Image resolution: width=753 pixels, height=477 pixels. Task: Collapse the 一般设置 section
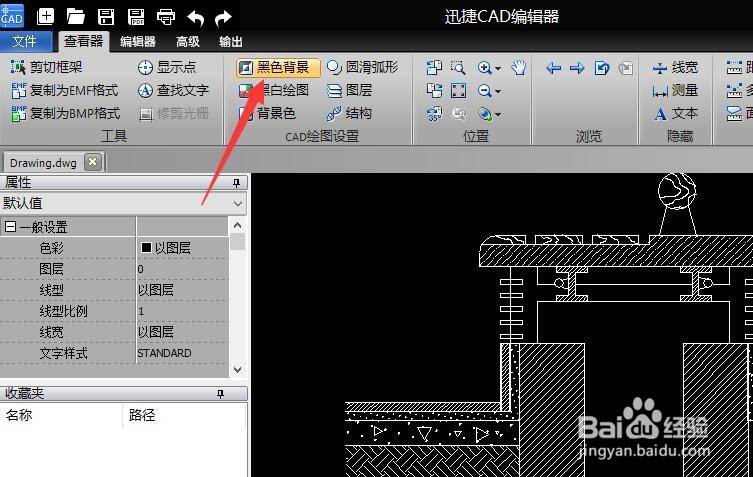(11, 227)
